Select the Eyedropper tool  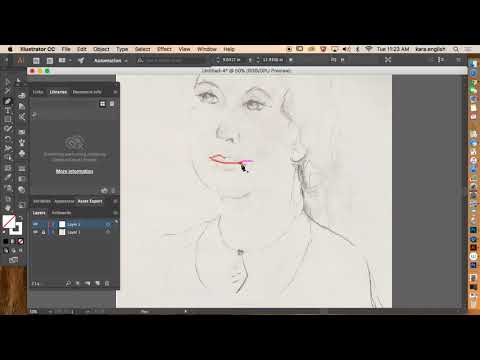8,177
